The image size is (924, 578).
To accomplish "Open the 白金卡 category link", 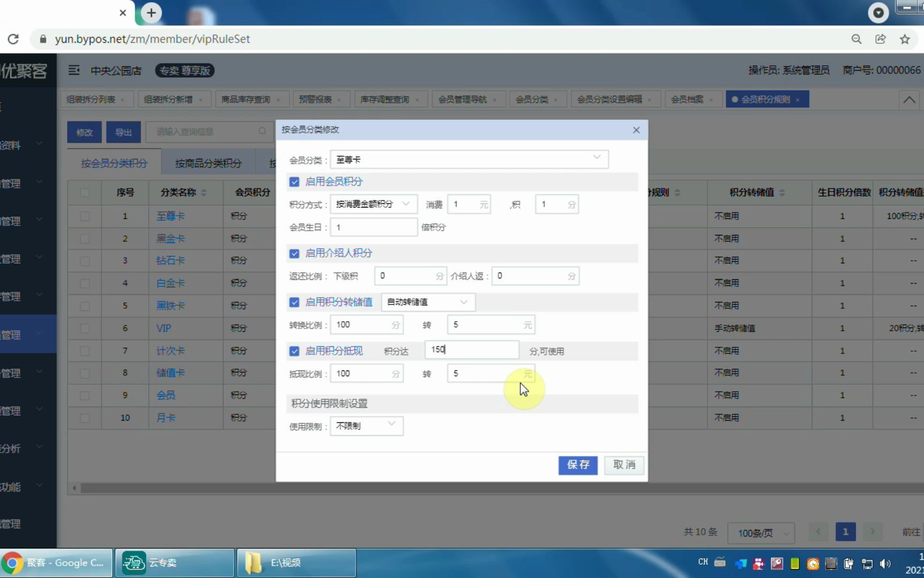I will [x=171, y=283].
